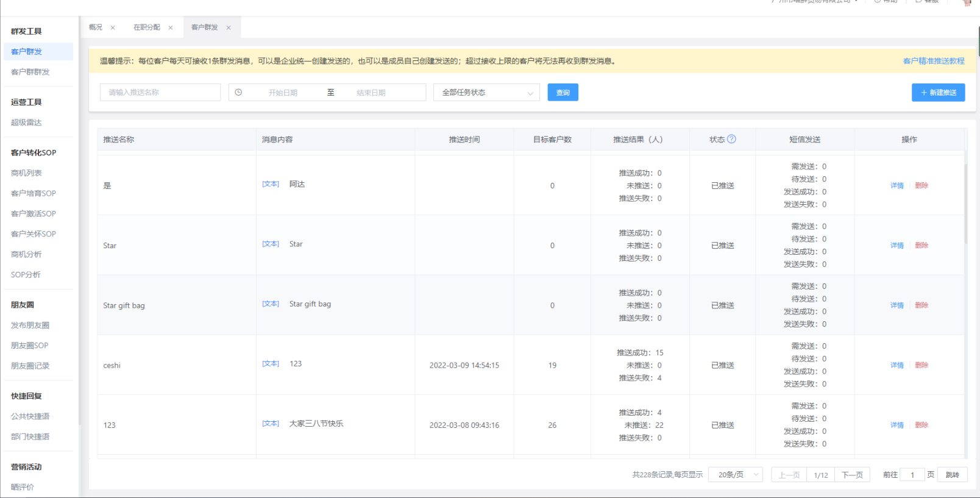Select 发布朋友圈 in the sidebar
This screenshot has height=498, width=980.
point(30,325)
